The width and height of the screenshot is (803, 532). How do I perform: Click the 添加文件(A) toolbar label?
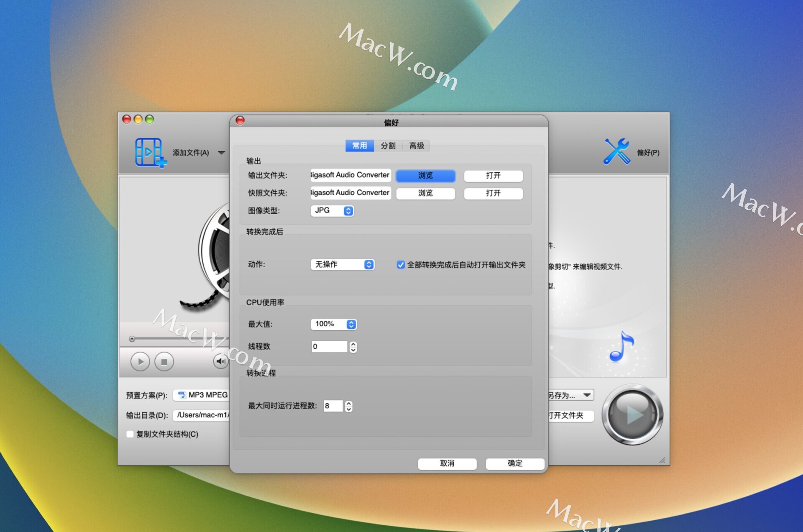click(191, 153)
